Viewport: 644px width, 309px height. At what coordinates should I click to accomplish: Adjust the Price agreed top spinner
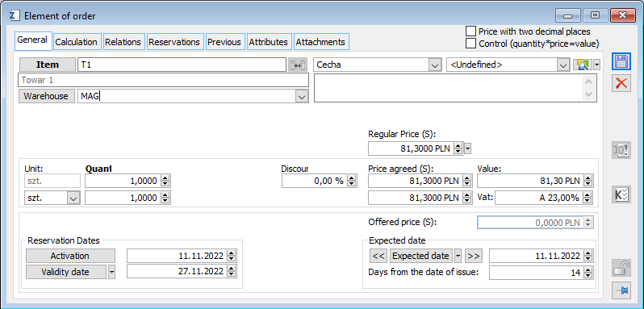pos(466,181)
